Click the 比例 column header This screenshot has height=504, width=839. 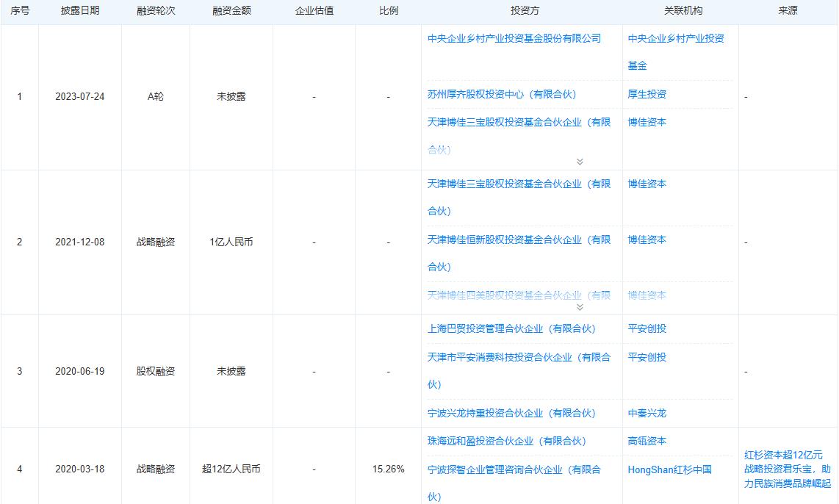[389, 11]
